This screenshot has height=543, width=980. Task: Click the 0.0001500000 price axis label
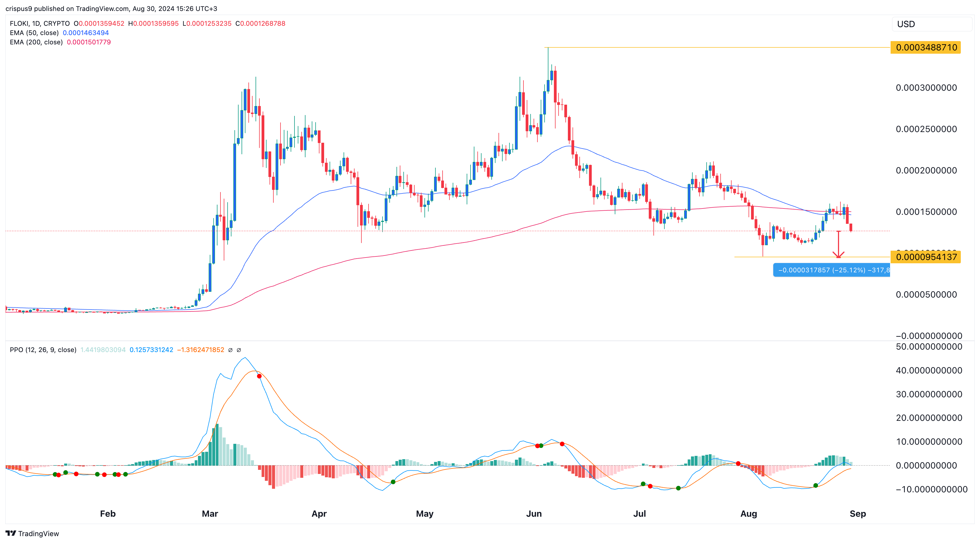926,212
